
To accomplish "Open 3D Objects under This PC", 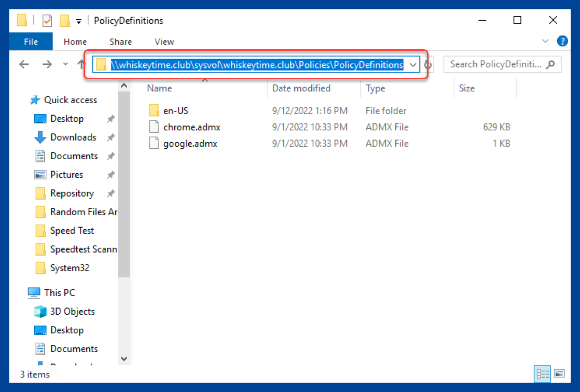I will pos(73,312).
